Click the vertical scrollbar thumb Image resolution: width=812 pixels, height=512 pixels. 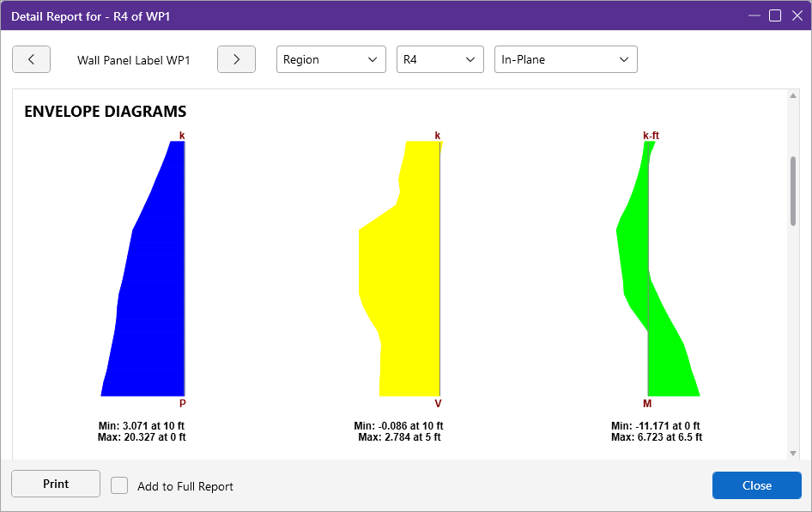[793, 191]
